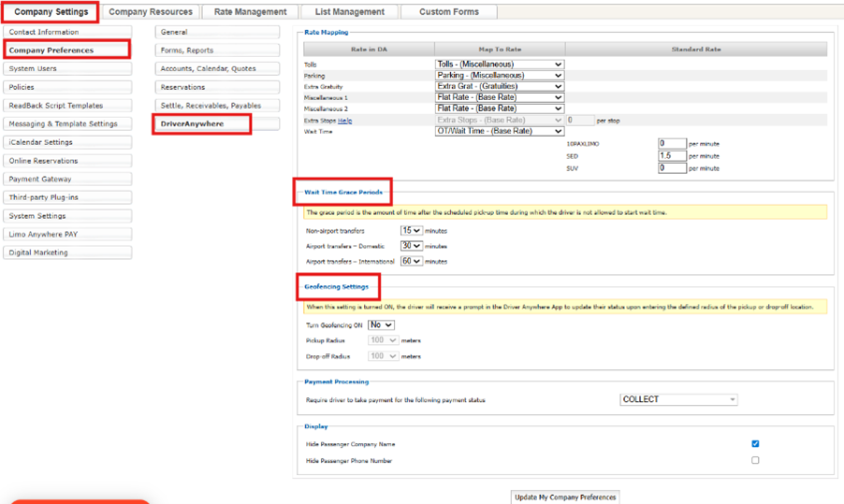844x504 pixels.
Task: Open the System Users settings page
Action: (x=66, y=68)
